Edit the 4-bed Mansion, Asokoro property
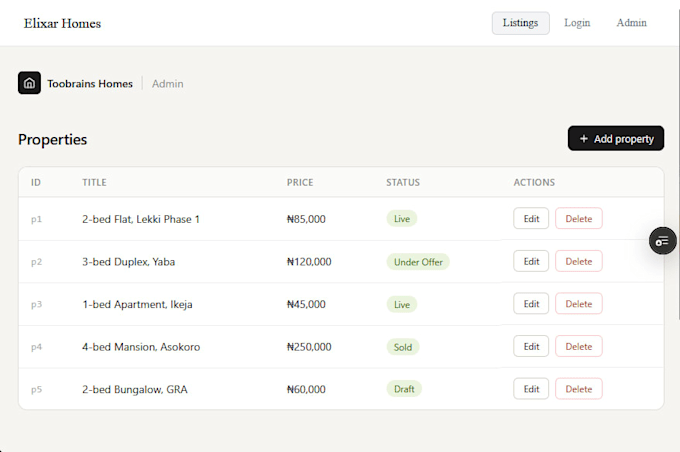Viewport: 680px width, 452px height. (x=531, y=346)
